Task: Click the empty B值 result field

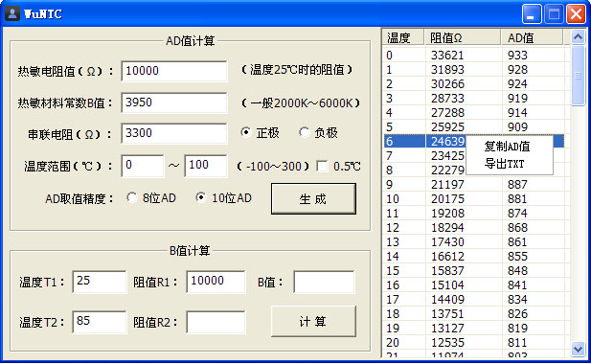Action: (x=324, y=282)
